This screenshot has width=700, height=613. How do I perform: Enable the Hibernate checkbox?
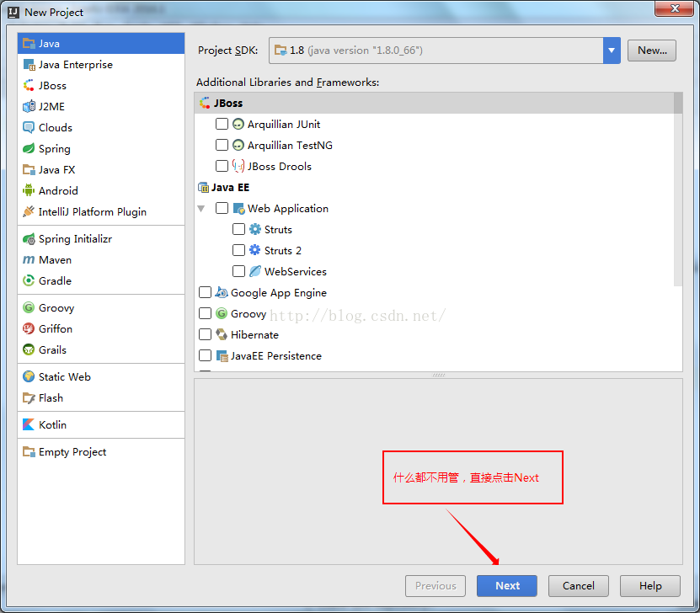(205, 334)
